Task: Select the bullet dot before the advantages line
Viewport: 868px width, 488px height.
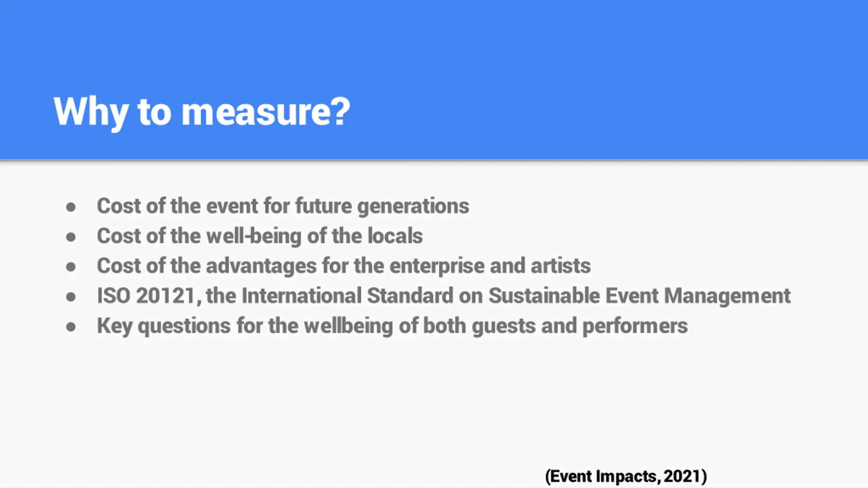Action: tap(71, 267)
